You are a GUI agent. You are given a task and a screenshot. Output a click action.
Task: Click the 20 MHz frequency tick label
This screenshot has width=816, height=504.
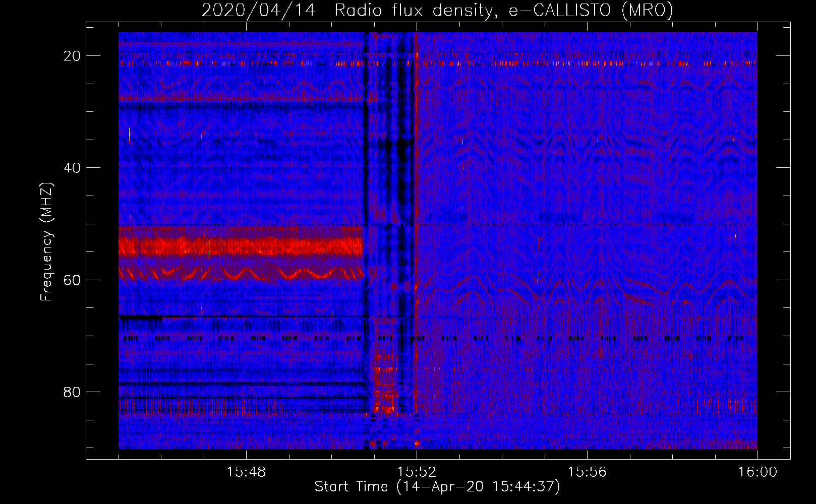(72, 56)
